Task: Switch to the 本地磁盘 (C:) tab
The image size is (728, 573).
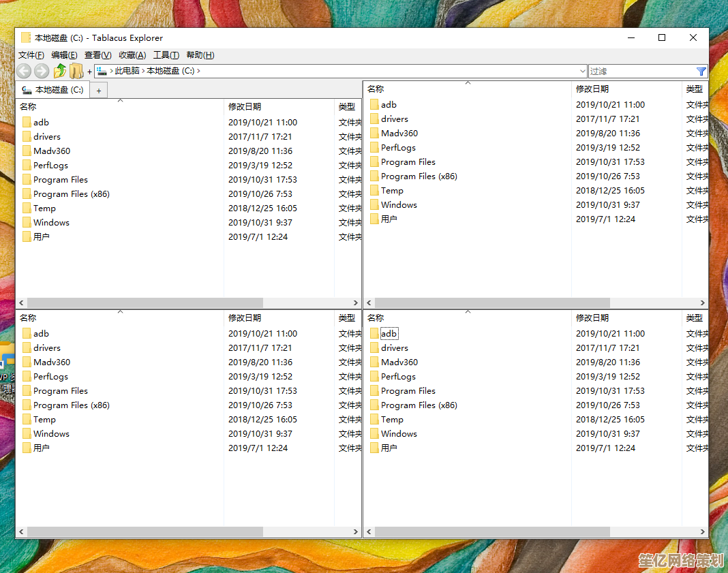Action: click(x=53, y=90)
